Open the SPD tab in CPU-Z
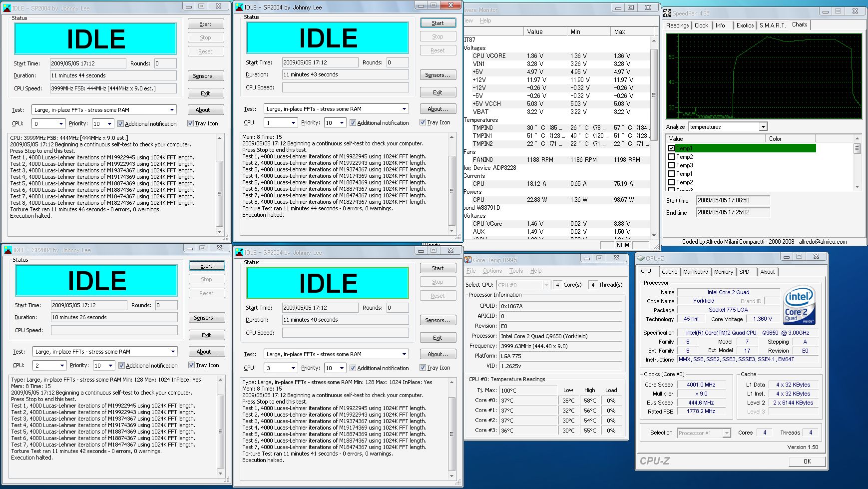 (744, 272)
